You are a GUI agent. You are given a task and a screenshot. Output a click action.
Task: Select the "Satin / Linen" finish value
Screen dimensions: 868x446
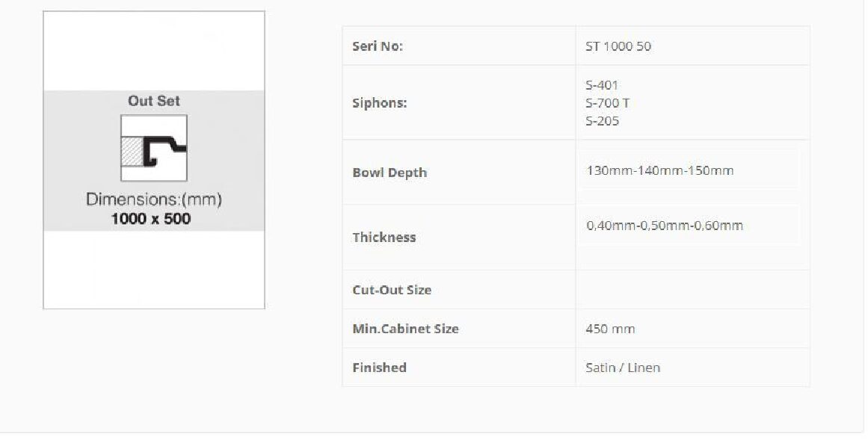click(623, 368)
